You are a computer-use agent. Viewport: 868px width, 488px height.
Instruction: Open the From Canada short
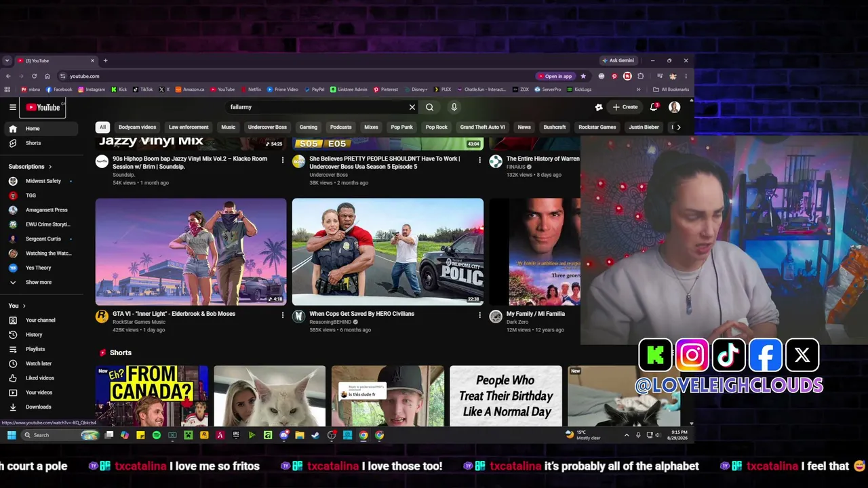point(152,396)
